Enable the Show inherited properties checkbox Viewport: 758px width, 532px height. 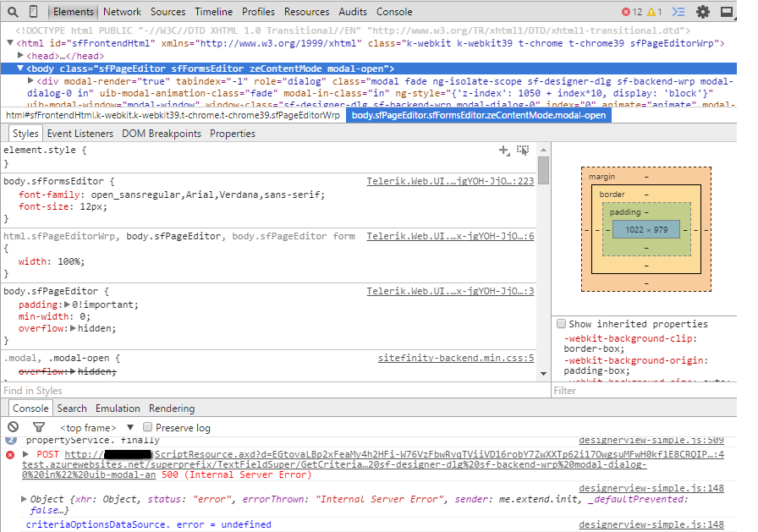[561, 323]
